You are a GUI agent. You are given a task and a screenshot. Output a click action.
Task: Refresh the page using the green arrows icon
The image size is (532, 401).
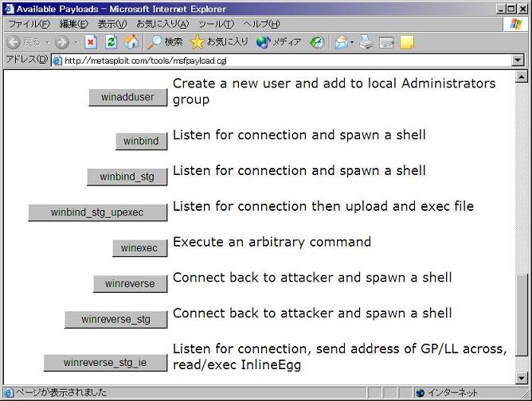(x=111, y=42)
